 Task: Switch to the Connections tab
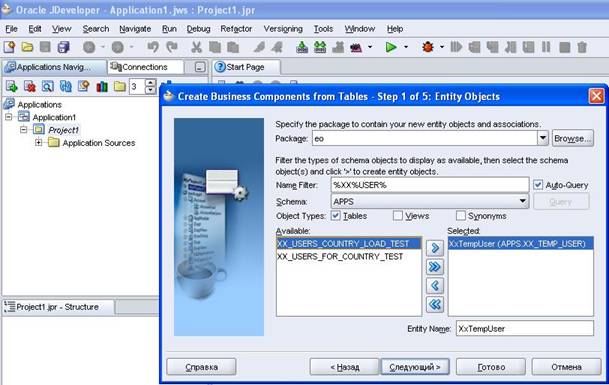tap(145, 67)
